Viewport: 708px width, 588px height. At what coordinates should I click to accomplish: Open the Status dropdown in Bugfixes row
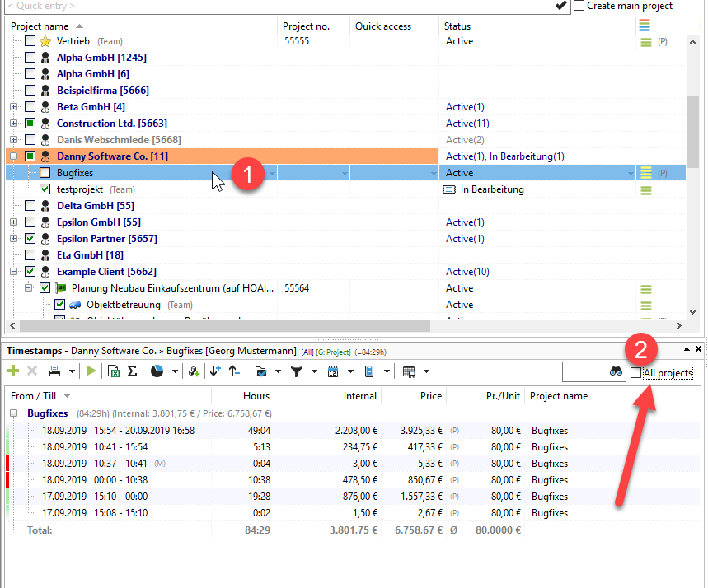pyautogui.click(x=631, y=174)
